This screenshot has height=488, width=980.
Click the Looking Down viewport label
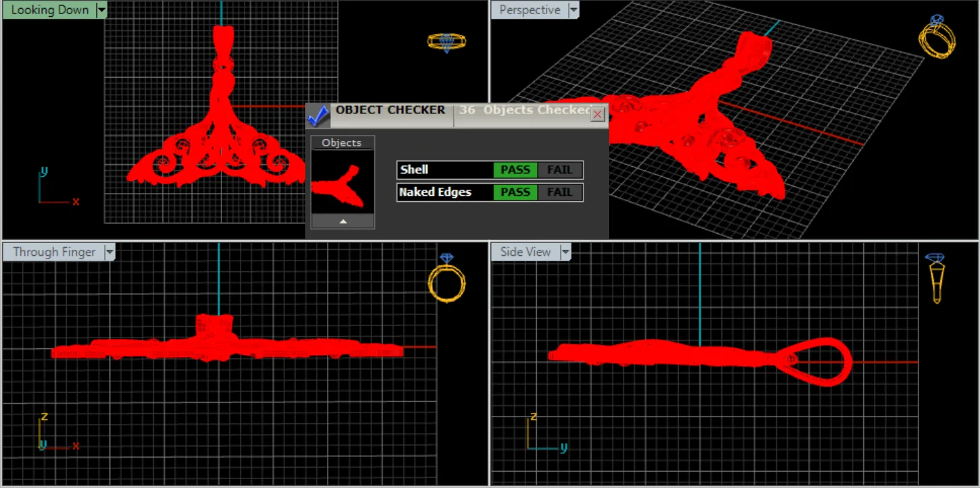tap(49, 10)
